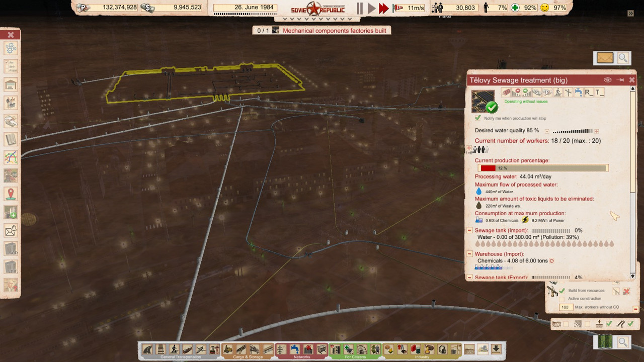Toggle the pipes visibility checkbox
The width and height of the screenshot is (644, 362).
630,324
